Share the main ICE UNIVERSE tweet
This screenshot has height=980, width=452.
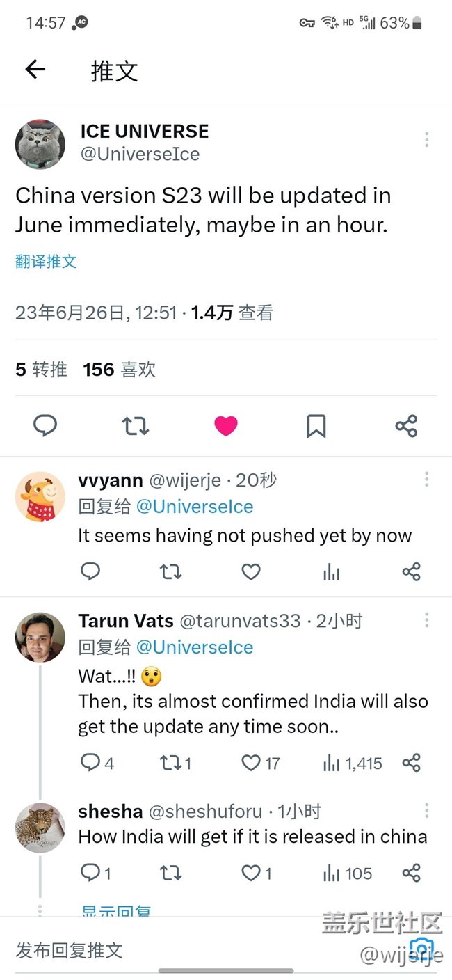point(406,425)
